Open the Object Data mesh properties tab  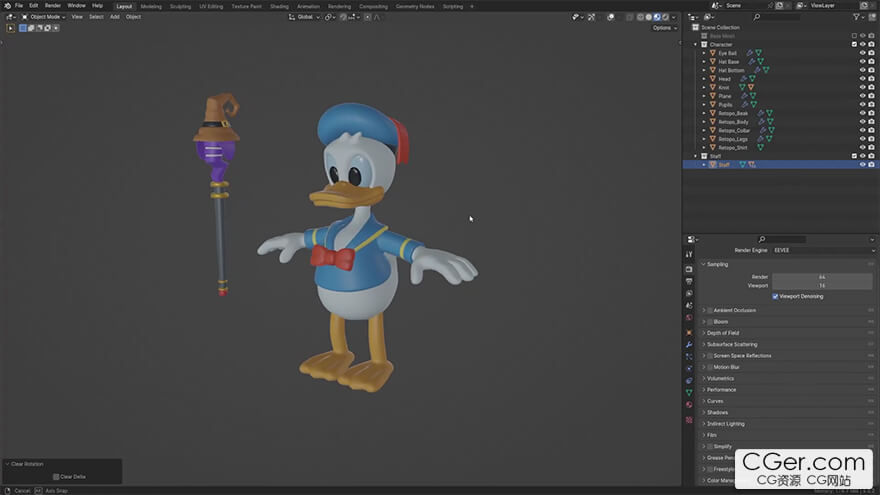point(689,393)
